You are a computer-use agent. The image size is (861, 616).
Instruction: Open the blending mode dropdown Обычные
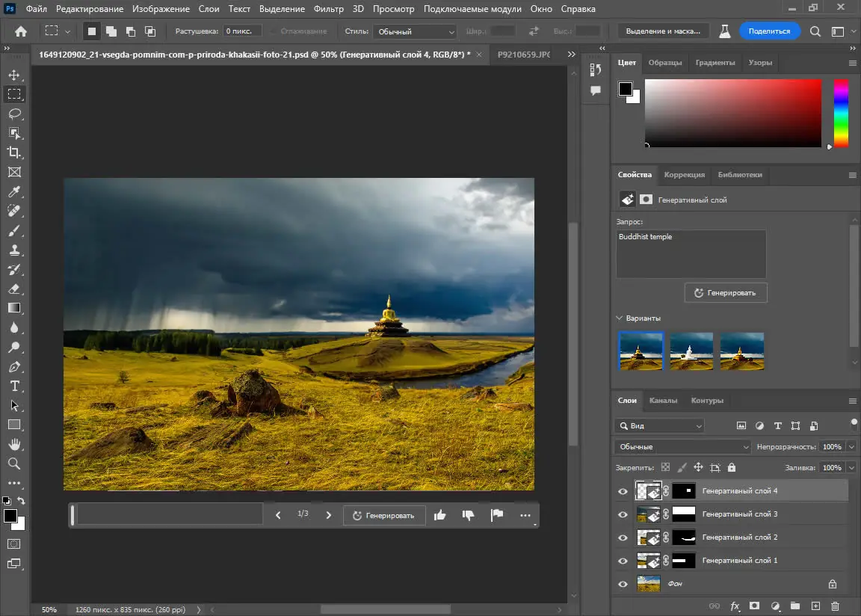point(681,446)
